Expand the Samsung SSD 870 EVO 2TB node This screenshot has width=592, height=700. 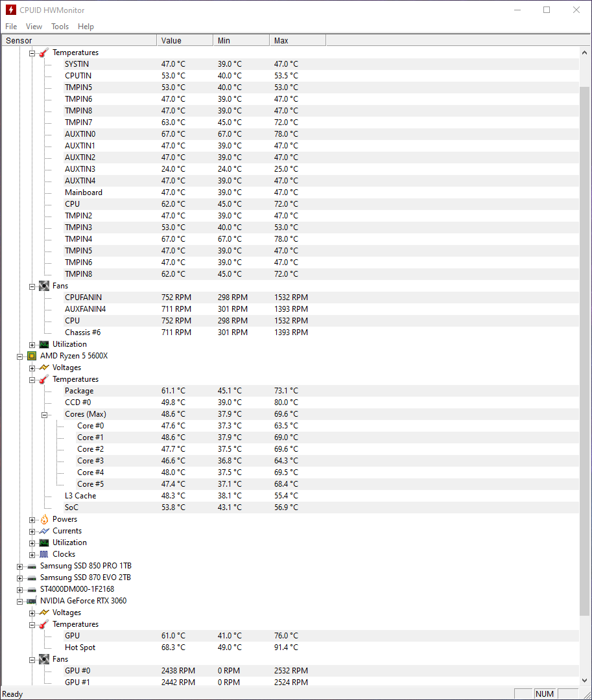tap(19, 578)
